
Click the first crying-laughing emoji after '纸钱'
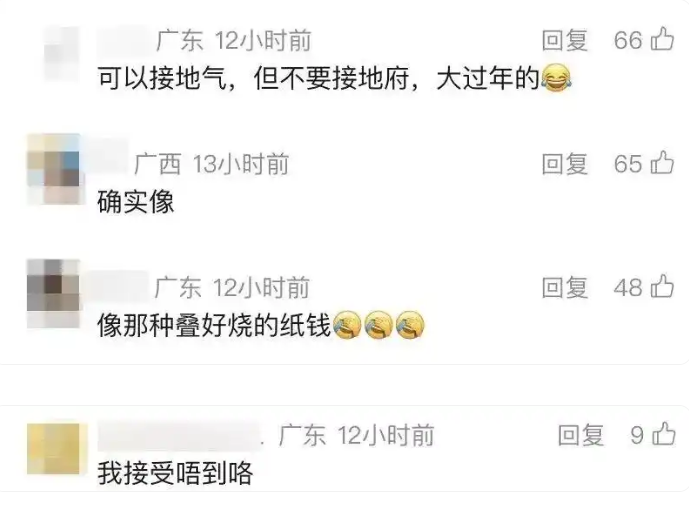tap(347, 325)
